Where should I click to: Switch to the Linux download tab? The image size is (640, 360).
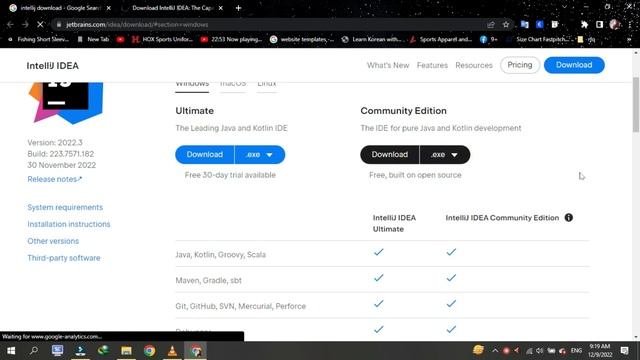267,84
